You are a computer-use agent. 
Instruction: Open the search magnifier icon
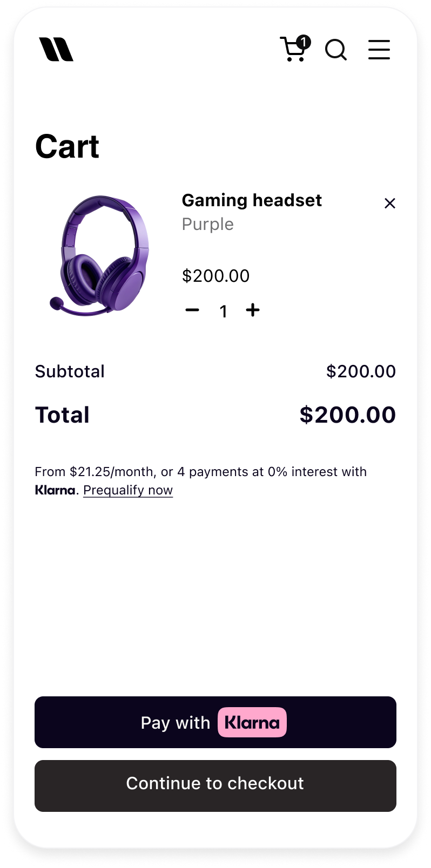pos(335,50)
